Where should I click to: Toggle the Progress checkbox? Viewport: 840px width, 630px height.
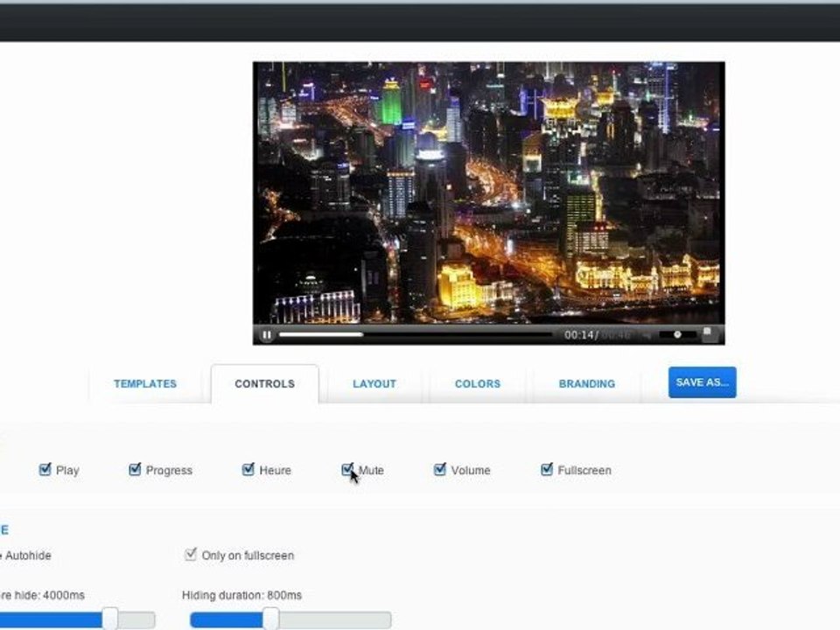pyautogui.click(x=135, y=470)
